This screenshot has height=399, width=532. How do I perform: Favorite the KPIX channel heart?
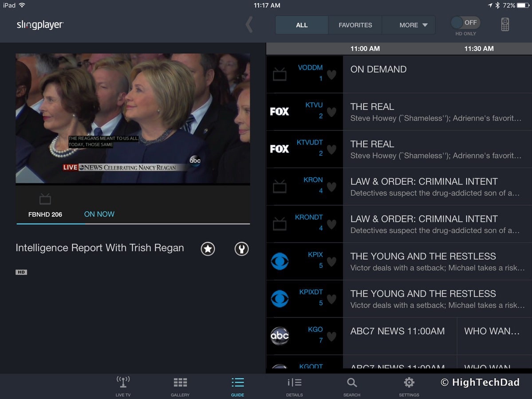click(331, 262)
